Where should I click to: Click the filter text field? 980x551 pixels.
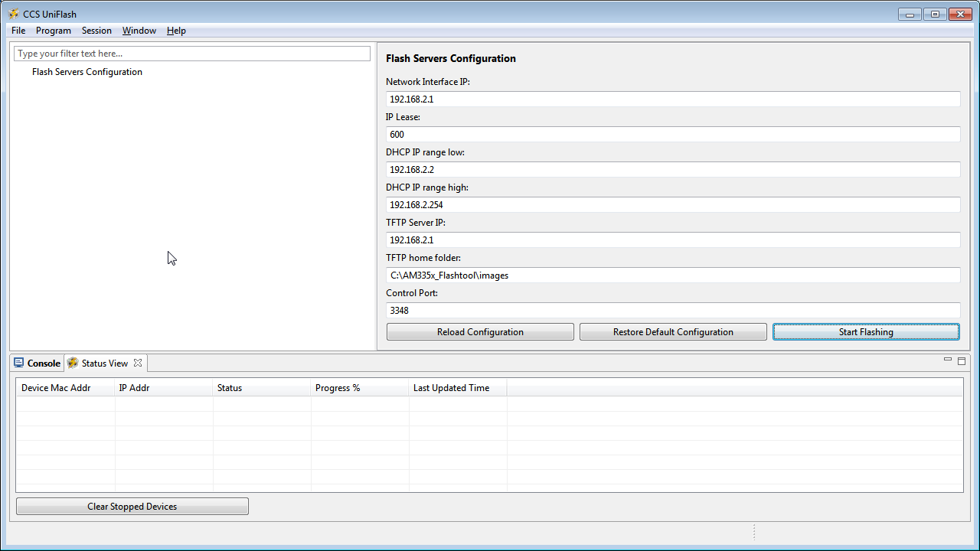click(191, 53)
